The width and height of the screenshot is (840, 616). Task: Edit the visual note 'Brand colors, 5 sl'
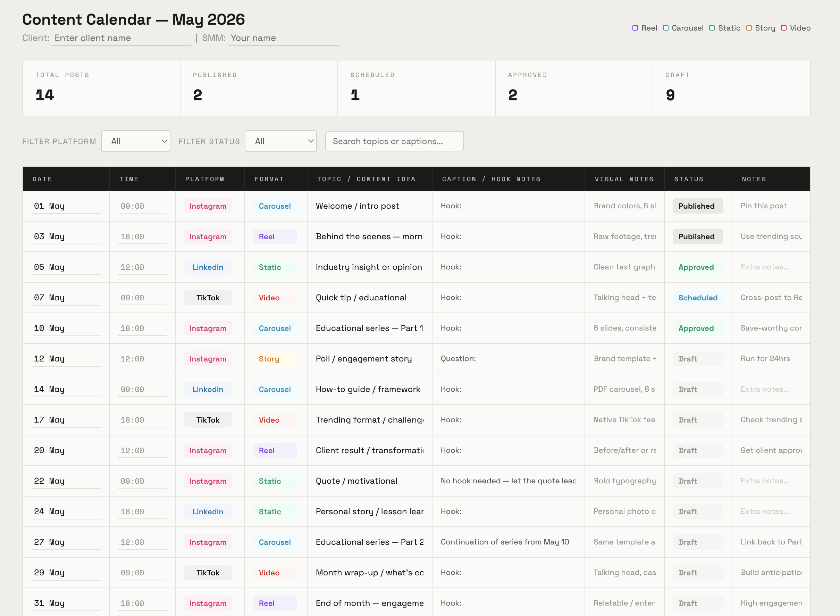pos(624,206)
